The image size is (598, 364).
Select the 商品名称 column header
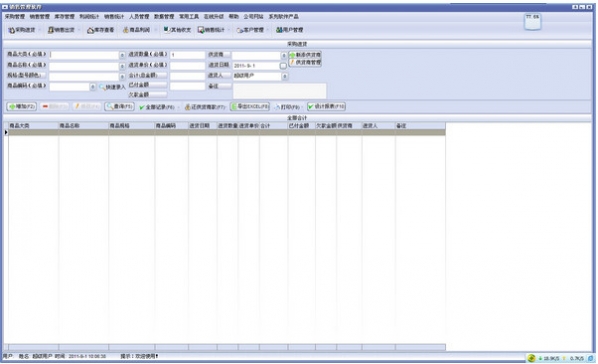(x=84, y=126)
